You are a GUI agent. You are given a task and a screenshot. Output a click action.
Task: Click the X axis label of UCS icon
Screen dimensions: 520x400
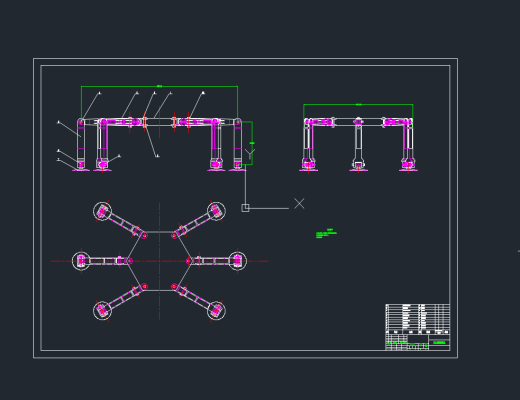(299, 203)
